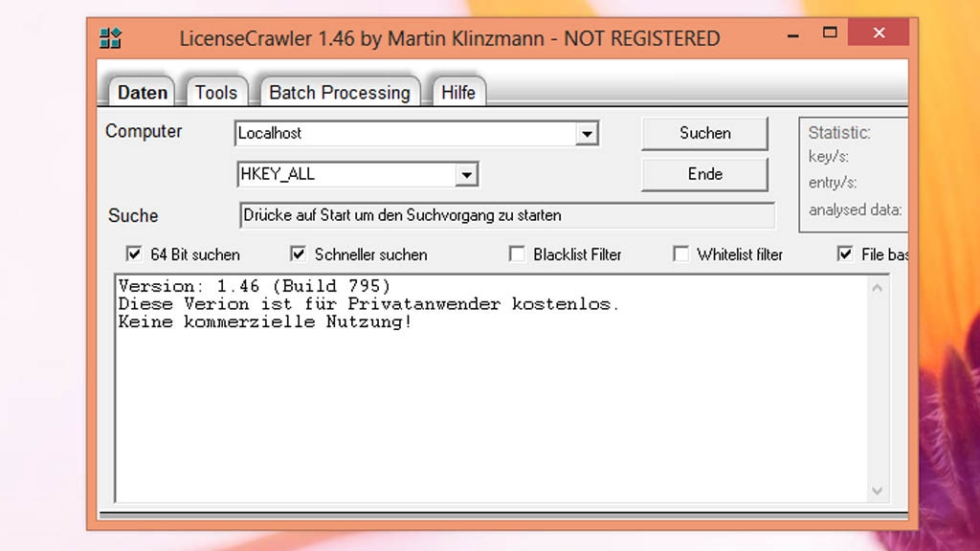This screenshot has width=980, height=551.
Task: Click the 'key/s:' statistic label
Action: (x=828, y=157)
